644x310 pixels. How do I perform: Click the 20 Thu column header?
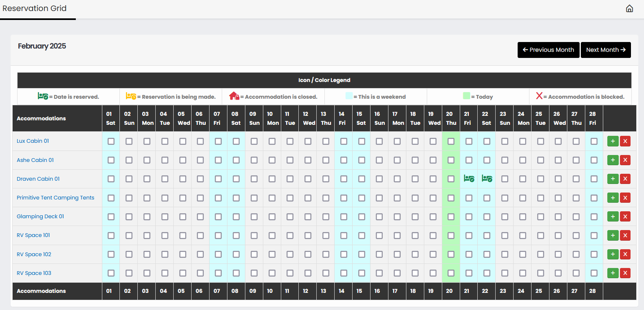(451, 118)
